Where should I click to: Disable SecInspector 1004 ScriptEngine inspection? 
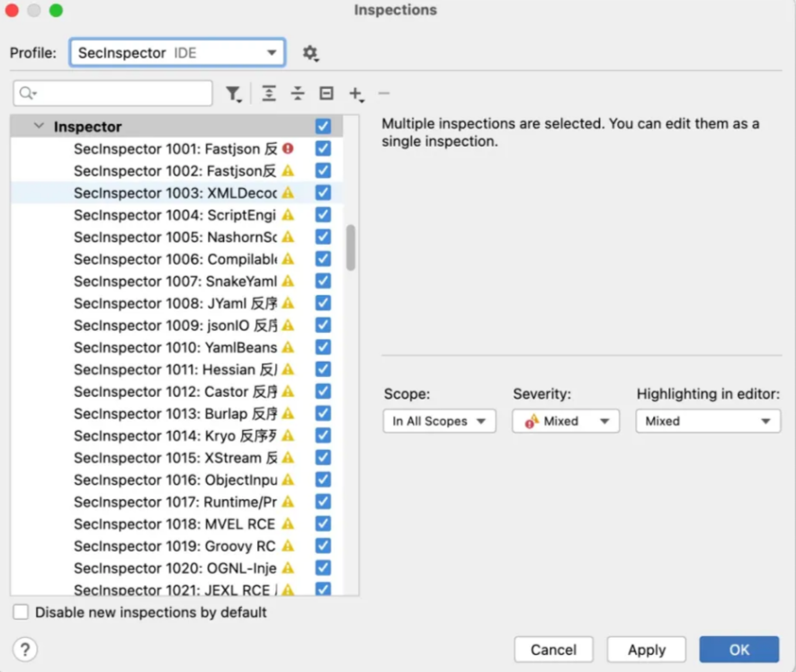tap(323, 215)
